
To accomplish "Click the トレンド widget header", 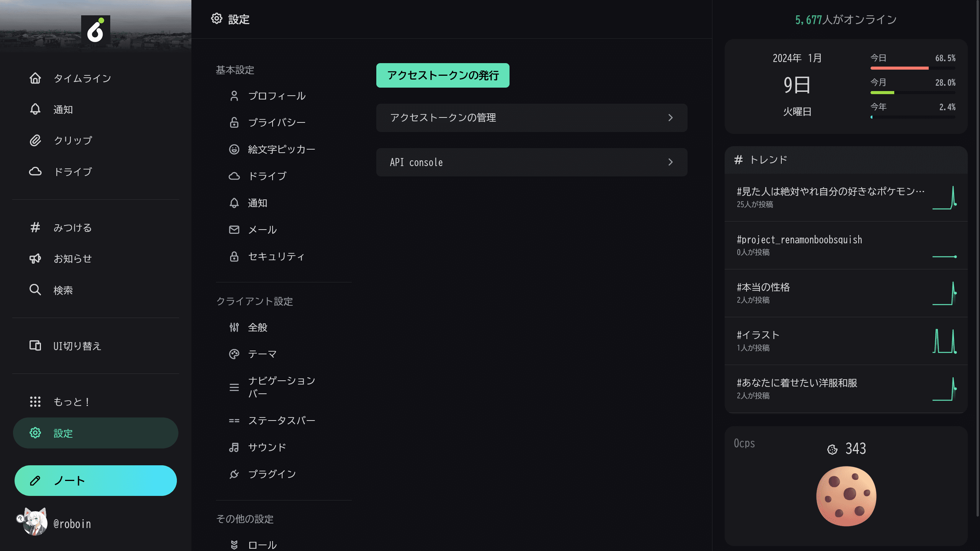I will click(846, 160).
